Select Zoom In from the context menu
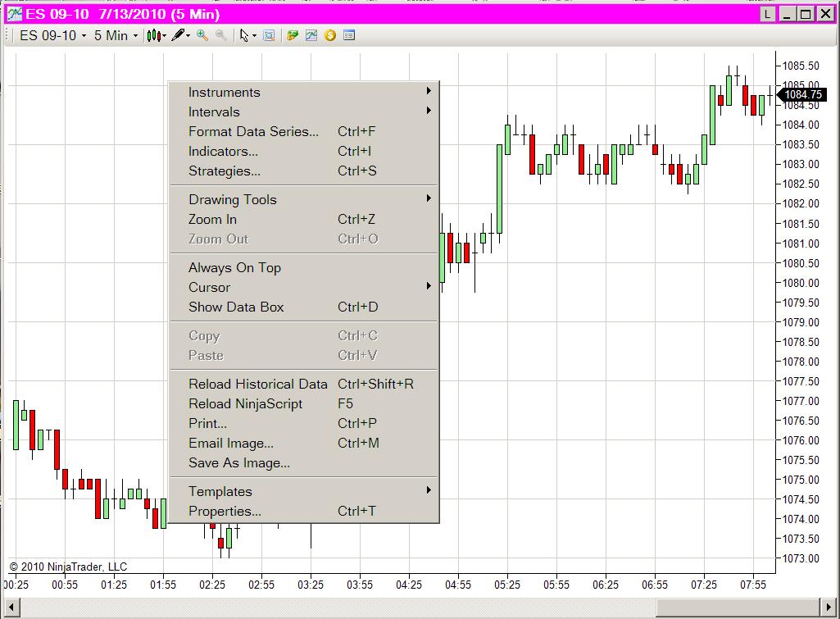 [x=304, y=219]
